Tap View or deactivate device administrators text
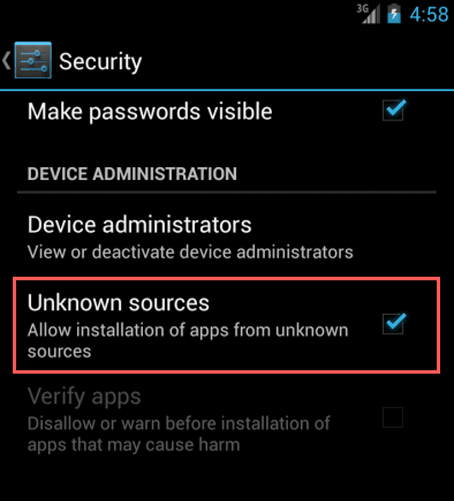The image size is (454, 501). [x=190, y=252]
